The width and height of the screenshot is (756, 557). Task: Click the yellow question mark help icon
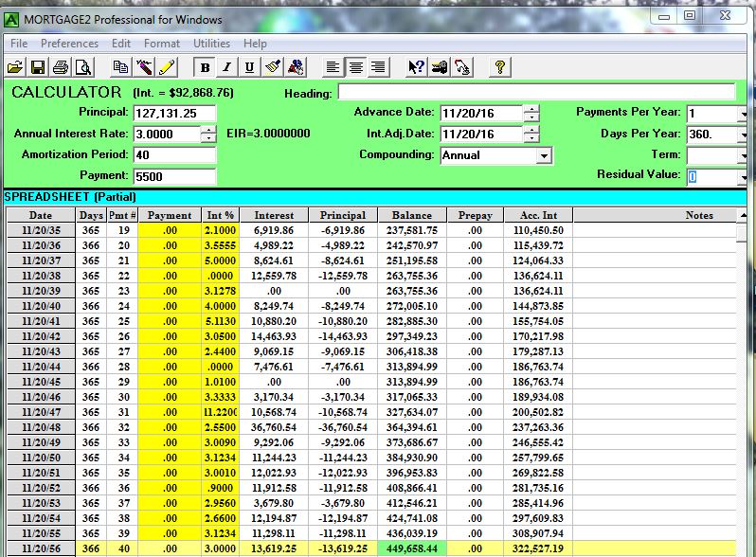coord(499,67)
